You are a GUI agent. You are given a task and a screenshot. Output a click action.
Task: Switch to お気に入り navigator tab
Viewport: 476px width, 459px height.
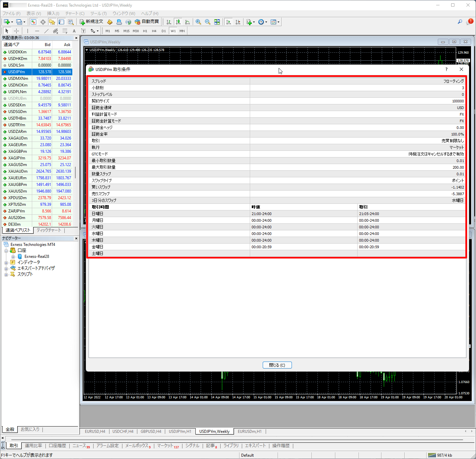pos(30,429)
